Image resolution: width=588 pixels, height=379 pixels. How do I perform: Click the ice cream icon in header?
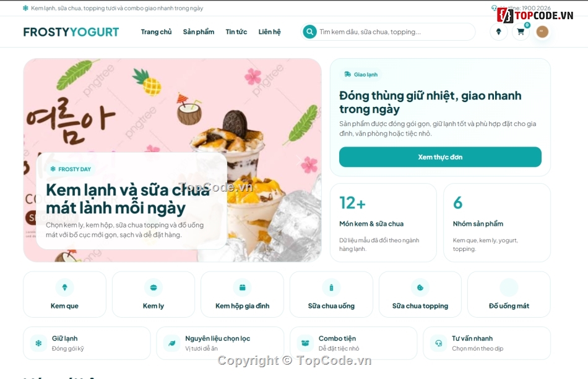pos(498,32)
